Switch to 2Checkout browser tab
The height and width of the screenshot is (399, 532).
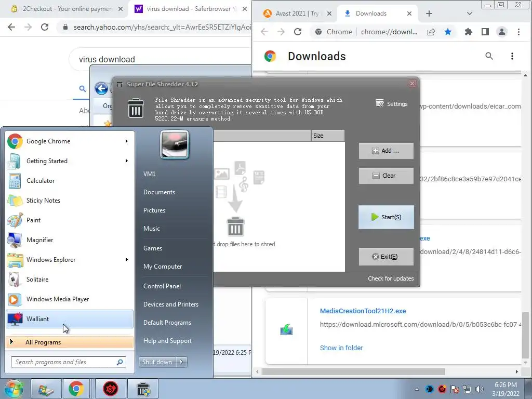[66, 9]
